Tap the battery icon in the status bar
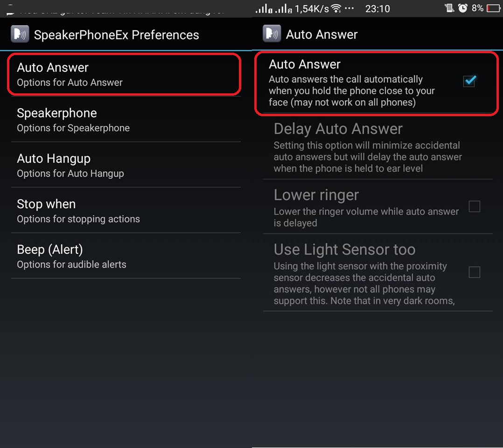This screenshot has height=448, width=503. pos(493,8)
